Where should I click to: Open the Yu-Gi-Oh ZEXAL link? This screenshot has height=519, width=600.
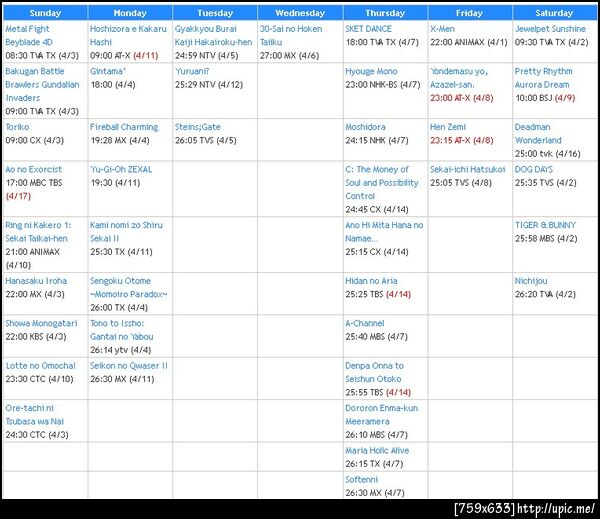click(x=121, y=169)
